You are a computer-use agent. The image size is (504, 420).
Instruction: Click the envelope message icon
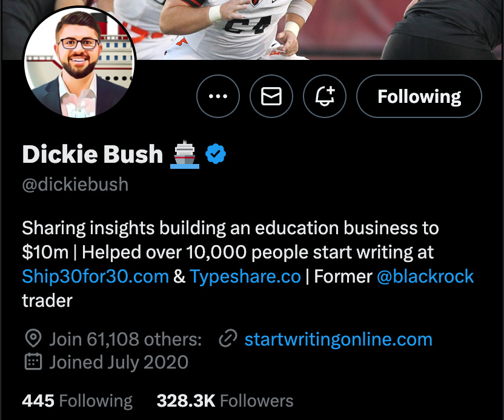pyautogui.click(x=271, y=96)
